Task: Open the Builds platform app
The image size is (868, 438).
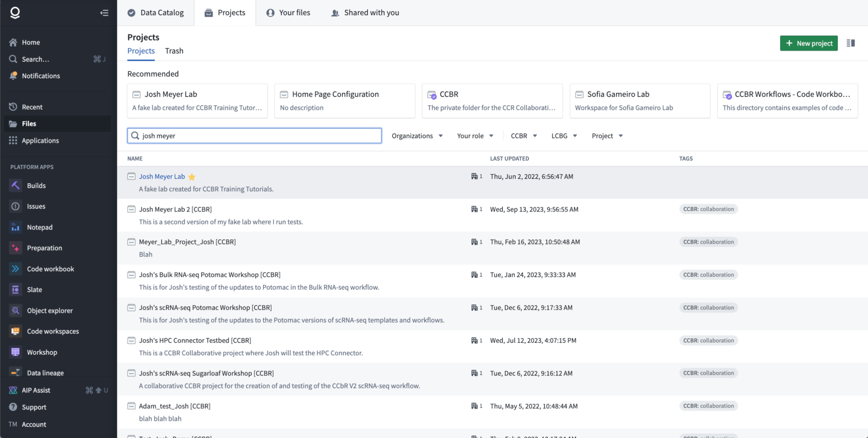Action: pos(36,185)
